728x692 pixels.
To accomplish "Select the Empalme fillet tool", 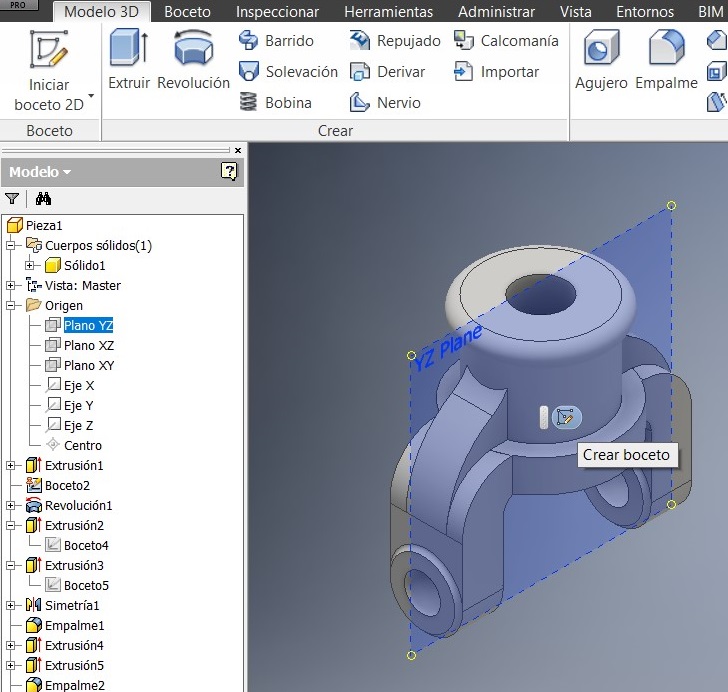I will coord(666,59).
